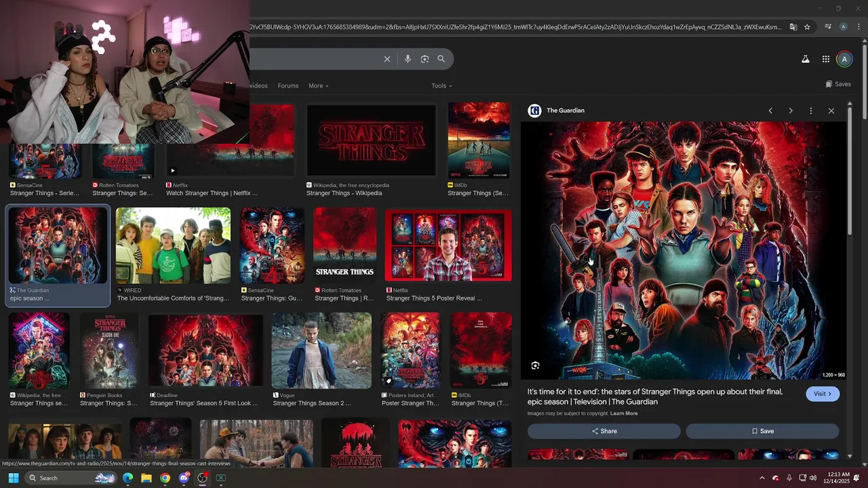Open more options in the preview panel
The image size is (868, 488).
tap(811, 110)
